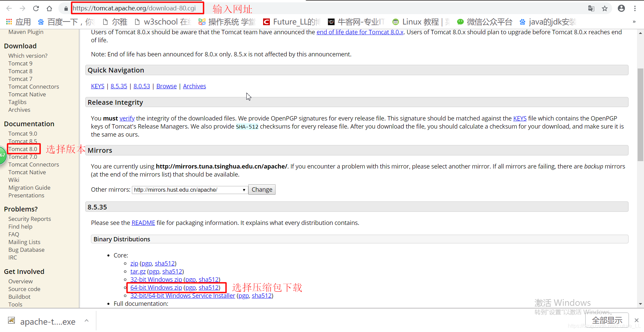Open the java的jdk安装 bookmark
This screenshot has height=332, width=644.
547,22
